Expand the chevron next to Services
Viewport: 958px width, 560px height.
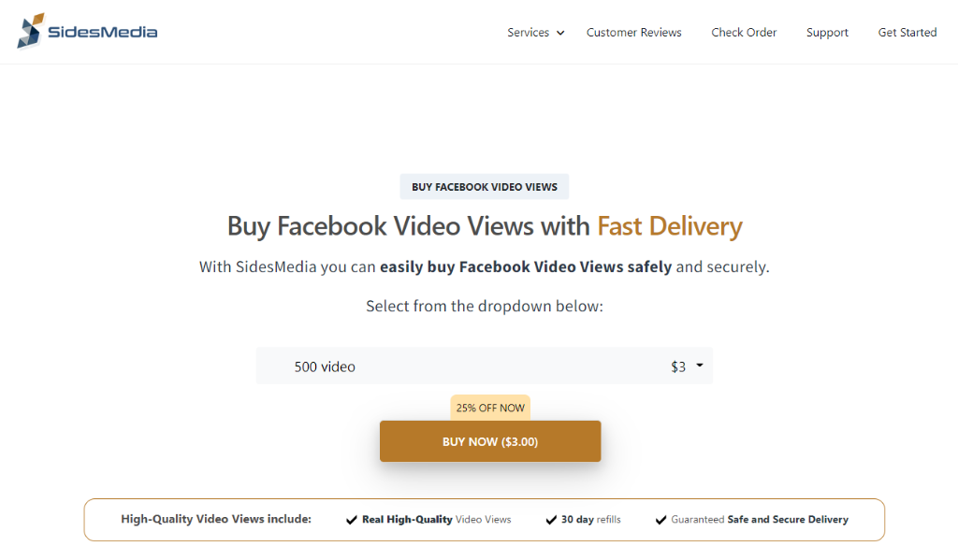[x=560, y=33]
